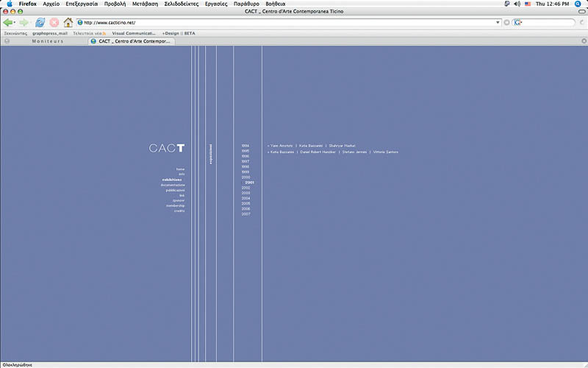Click the sync status icon near volume

point(507,4)
